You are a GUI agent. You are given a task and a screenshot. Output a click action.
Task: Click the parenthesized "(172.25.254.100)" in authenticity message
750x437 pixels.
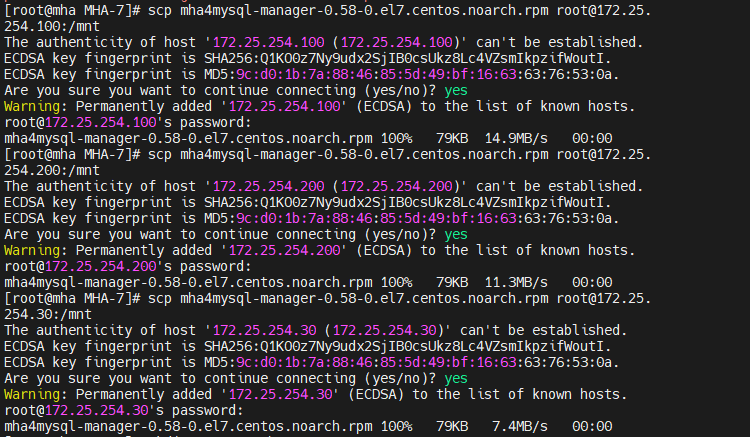397,42
